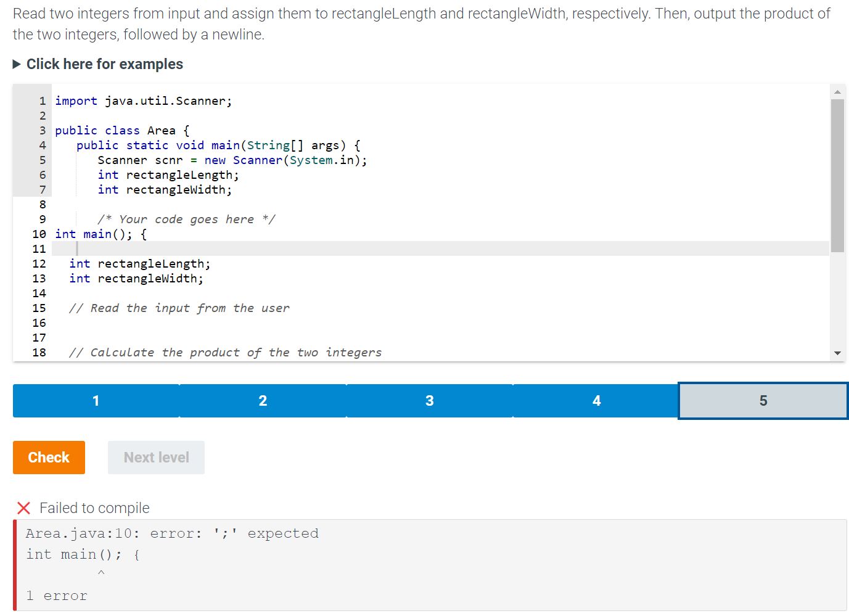Click the vertical scrollbar thumb in editor
Image resolution: width=849 pixels, height=616 pixels.
coord(837,176)
